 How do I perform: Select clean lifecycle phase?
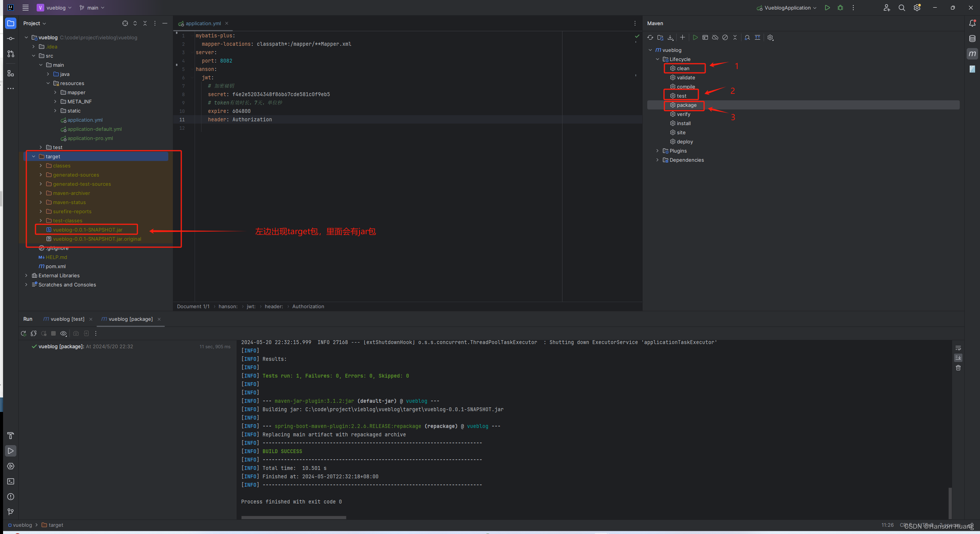tap(683, 68)
